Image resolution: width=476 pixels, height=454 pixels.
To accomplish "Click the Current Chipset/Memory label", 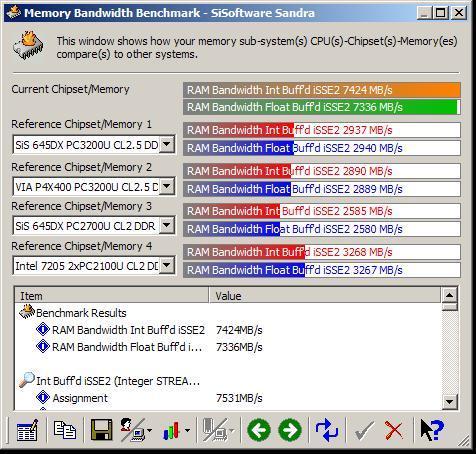I will click(70, 89).
